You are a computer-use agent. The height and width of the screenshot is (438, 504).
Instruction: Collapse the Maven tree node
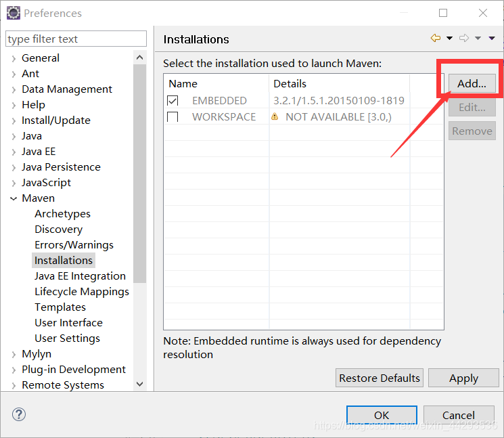[x=14, y=199]
